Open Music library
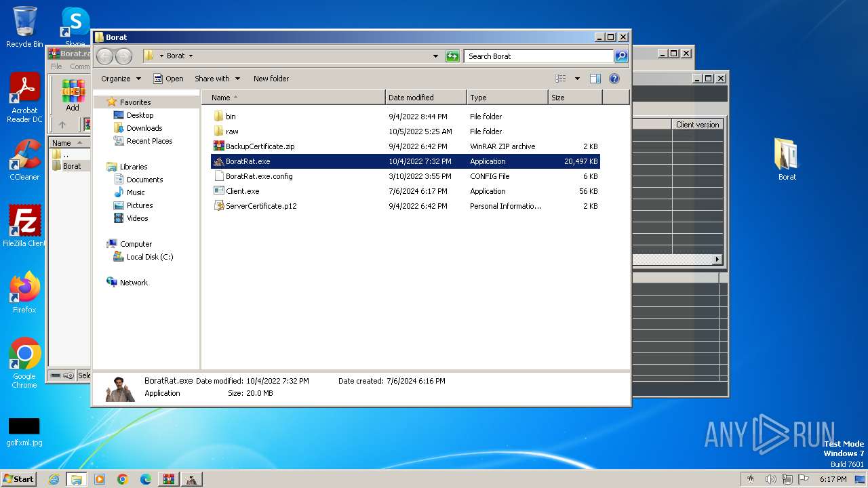Screen dimensions: 868x488 [x=136, y=192]
